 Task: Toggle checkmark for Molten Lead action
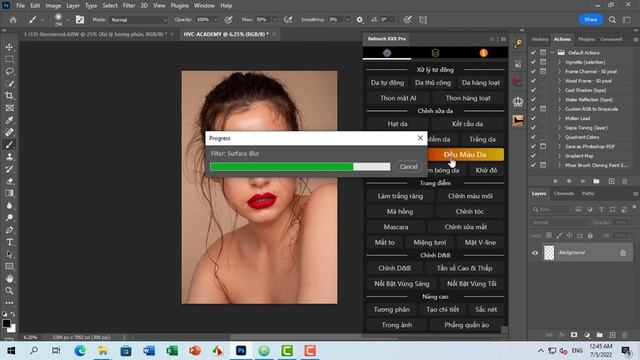pyautogui.click(x=533, y=118)
